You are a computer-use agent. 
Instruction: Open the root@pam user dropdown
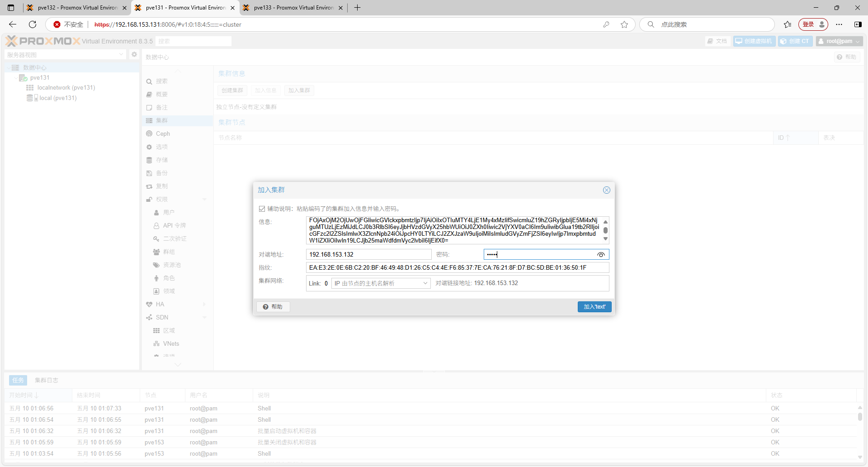coord(840,41)
